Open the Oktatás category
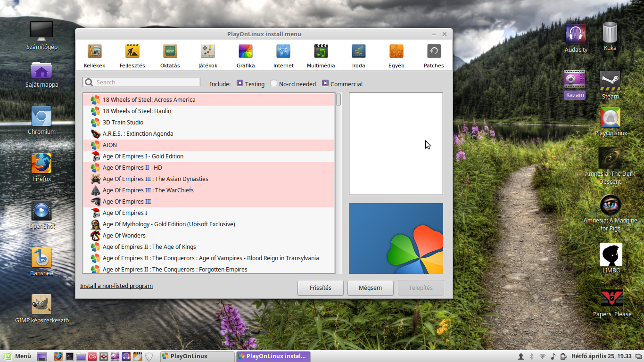644x362 pixels. (x=170, y=56)
